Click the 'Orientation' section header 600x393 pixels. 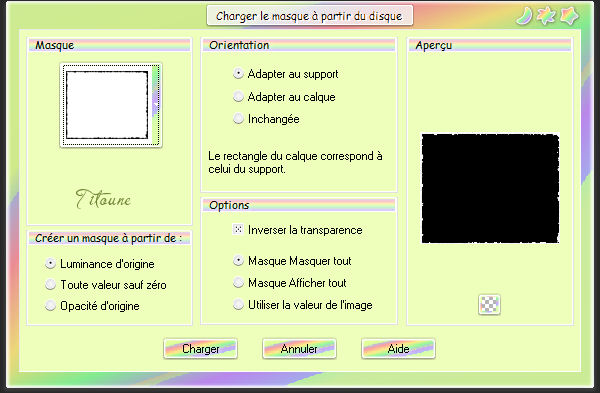point(239,45)
